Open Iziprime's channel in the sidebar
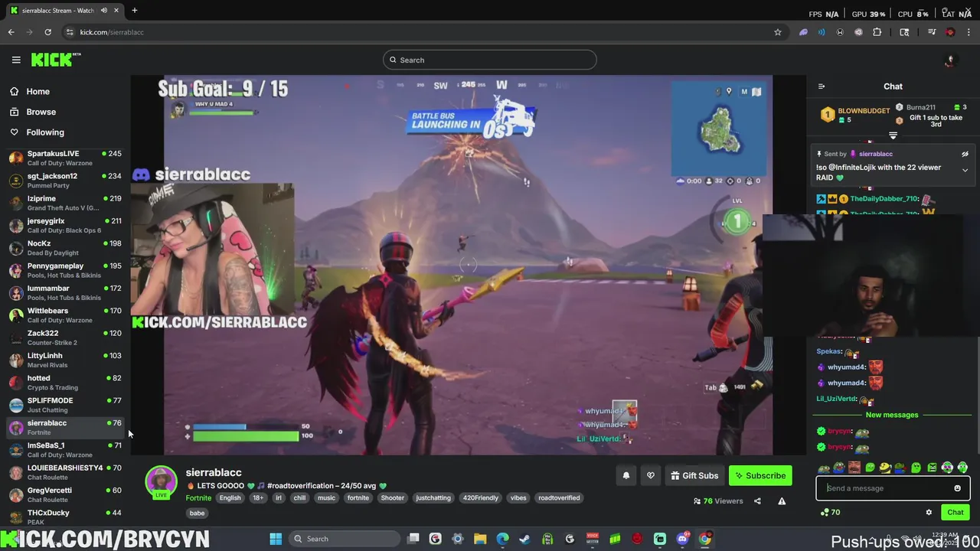 tap(65, 203)
